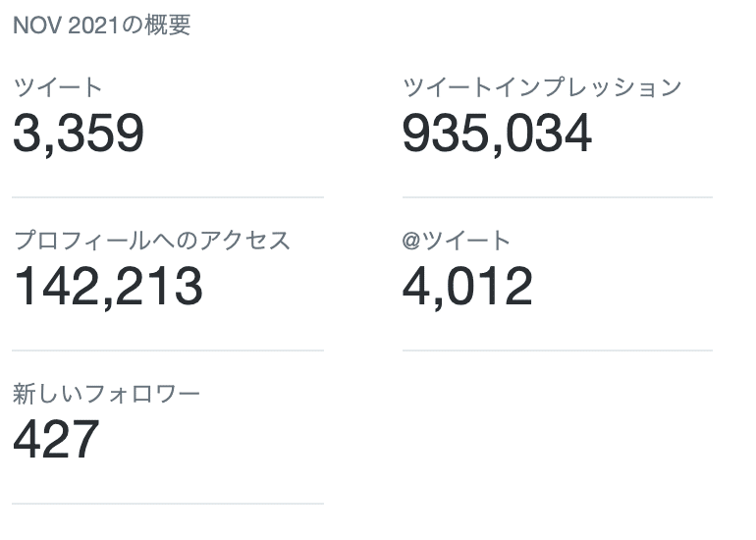This screenshot has height=540, width=756.
Task: Select the 935,034 impressions value
Action: (497, 134)
